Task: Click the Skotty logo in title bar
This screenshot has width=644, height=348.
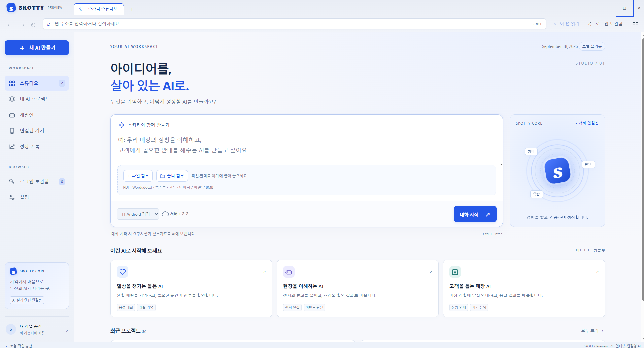Action: (11, 8)
